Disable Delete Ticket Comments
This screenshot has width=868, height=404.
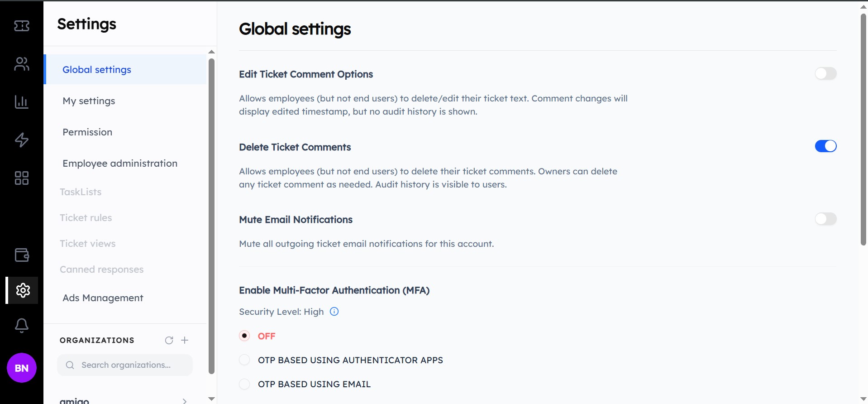tap(825, 146)
